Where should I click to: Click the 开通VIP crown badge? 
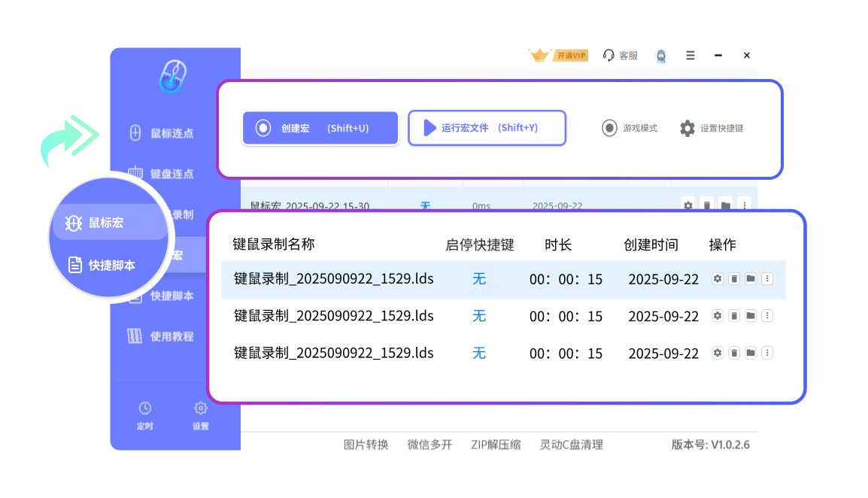[558, 56]
